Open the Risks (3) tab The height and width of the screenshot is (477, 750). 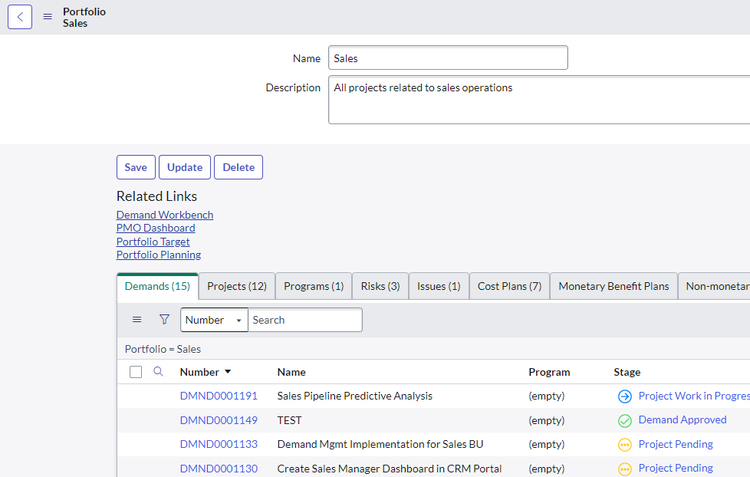pos(380,286)
